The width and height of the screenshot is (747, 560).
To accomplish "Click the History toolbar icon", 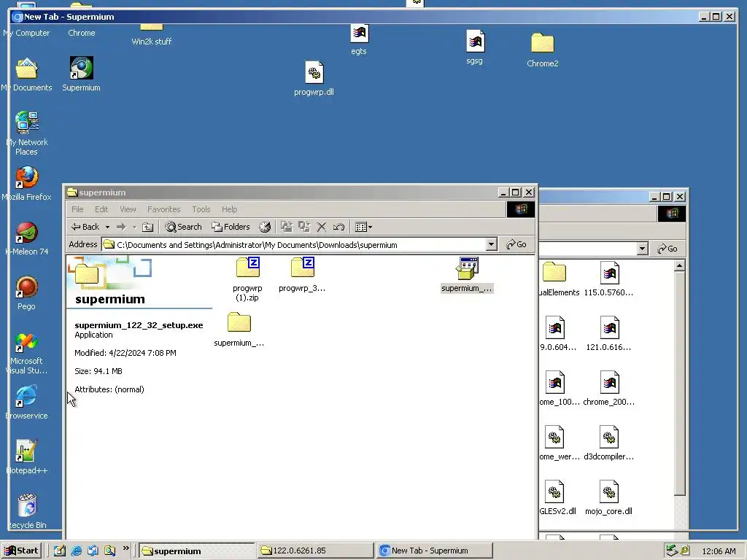I will [x=265, y=227].
